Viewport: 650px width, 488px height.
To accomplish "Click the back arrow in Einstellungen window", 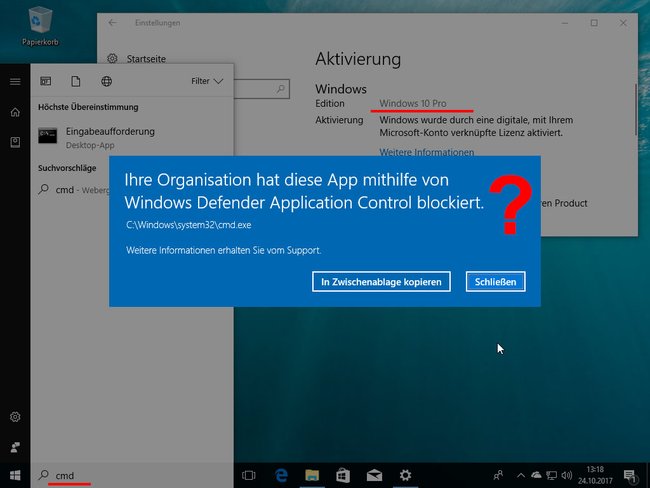I will coord(112,23).
